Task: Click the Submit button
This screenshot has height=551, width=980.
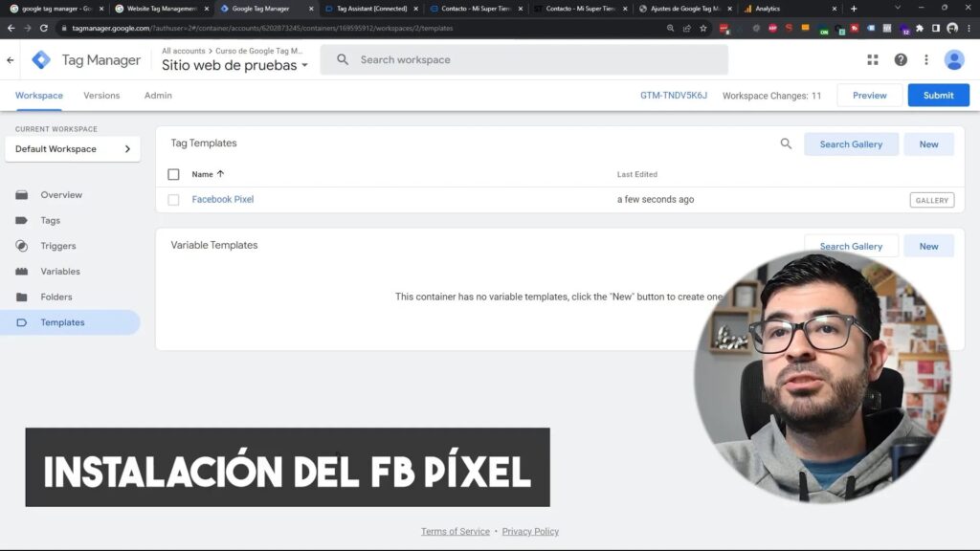Action: (938, 96)
